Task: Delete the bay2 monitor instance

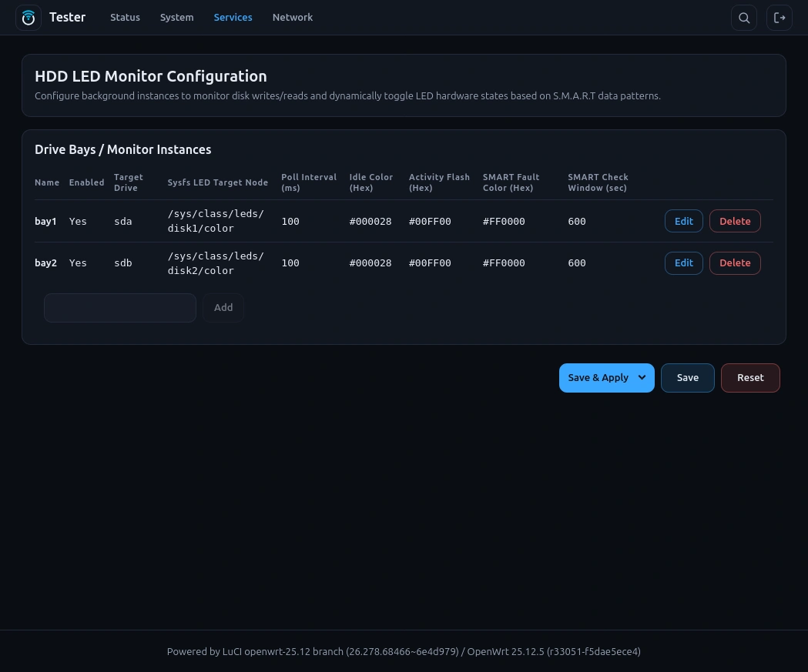Action: pyautogui.click(x=735, y=263)
